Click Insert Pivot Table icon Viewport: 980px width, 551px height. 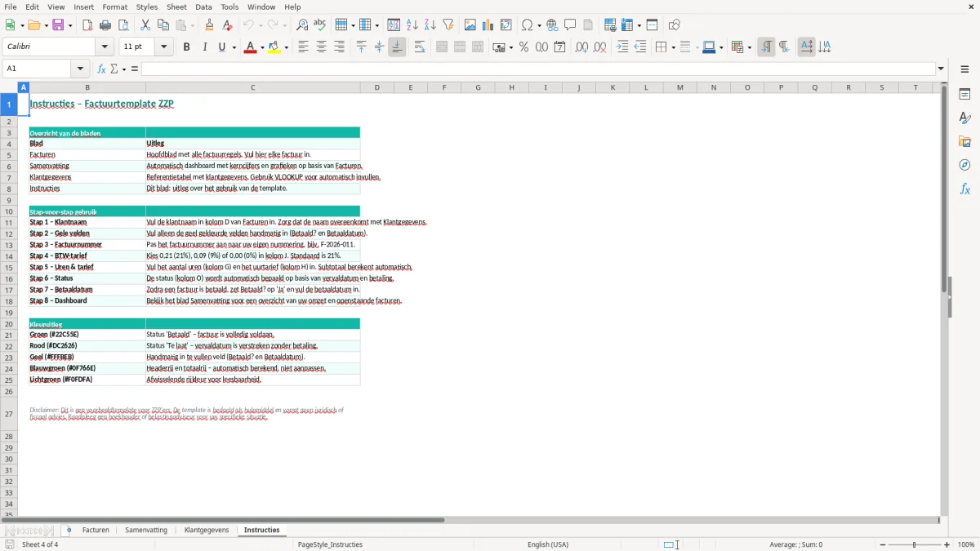pos(506,25)
